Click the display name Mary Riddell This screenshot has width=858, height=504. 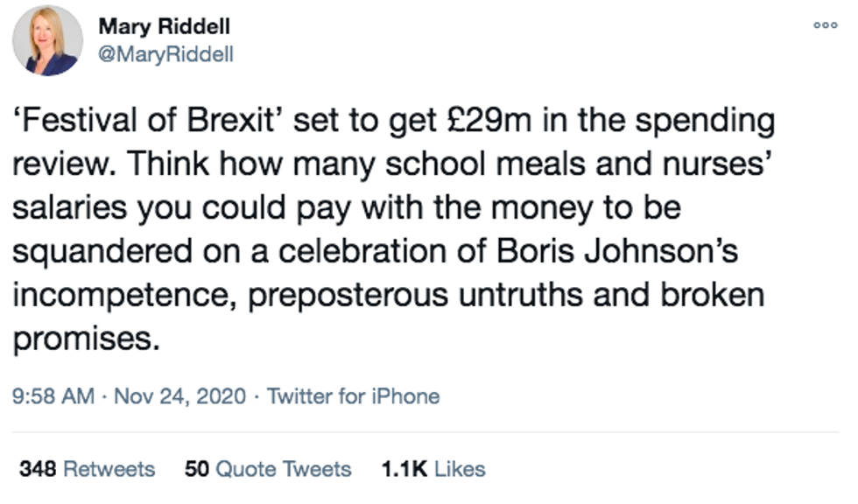tap(165, 27)
